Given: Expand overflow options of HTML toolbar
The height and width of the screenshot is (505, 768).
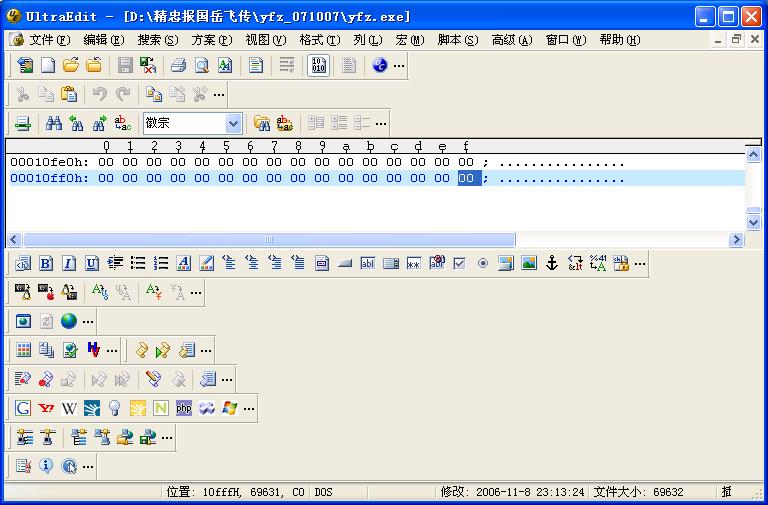Looking at the screenshot, I should pyautogui.click(x=640, y=265).
